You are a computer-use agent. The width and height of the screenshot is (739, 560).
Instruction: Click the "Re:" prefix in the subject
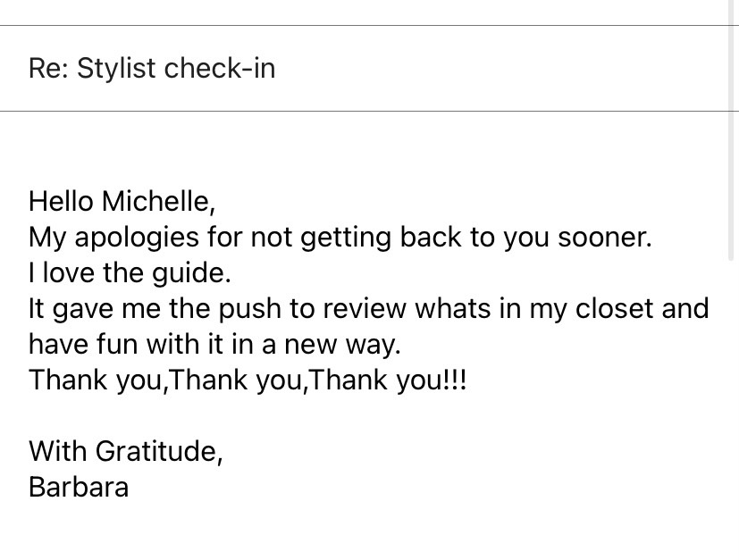(48, 69)
